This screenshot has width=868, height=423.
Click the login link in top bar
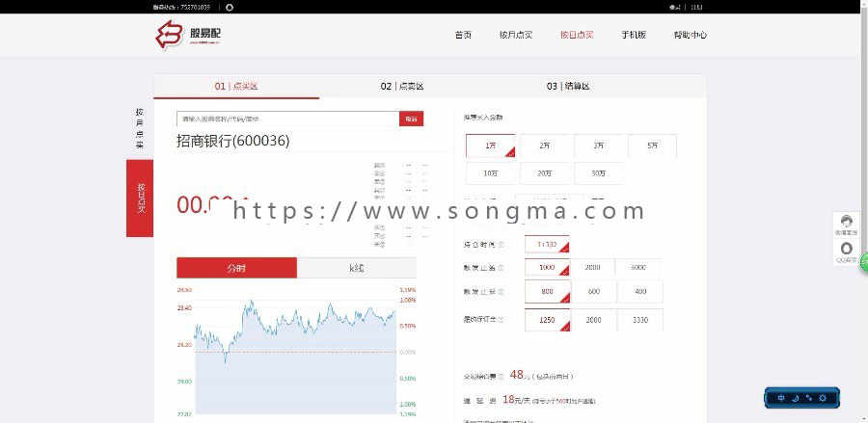click(674, 7)
